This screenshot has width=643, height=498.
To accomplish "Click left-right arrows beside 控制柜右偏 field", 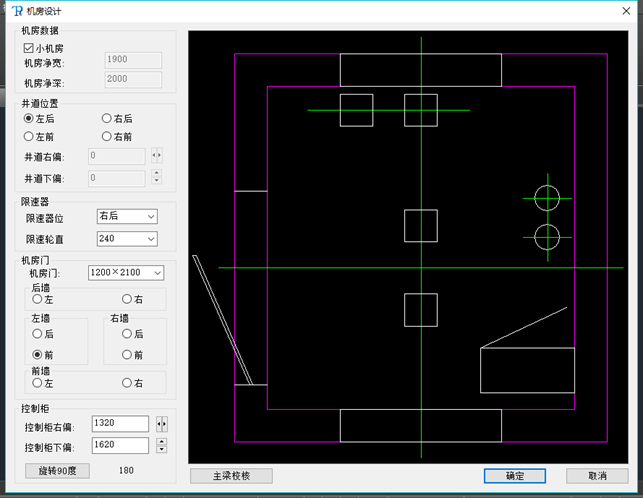I will tap(162, 424).
